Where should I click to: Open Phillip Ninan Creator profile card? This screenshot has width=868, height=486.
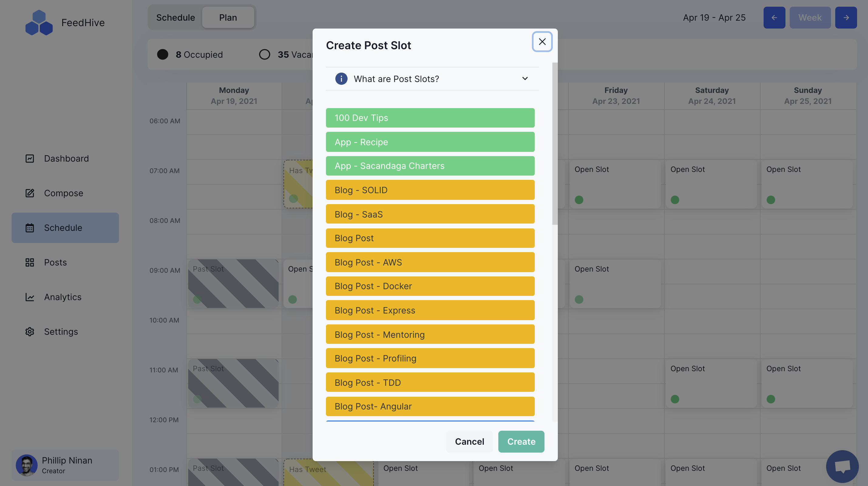pyautogui.click(x=65, y=465)
